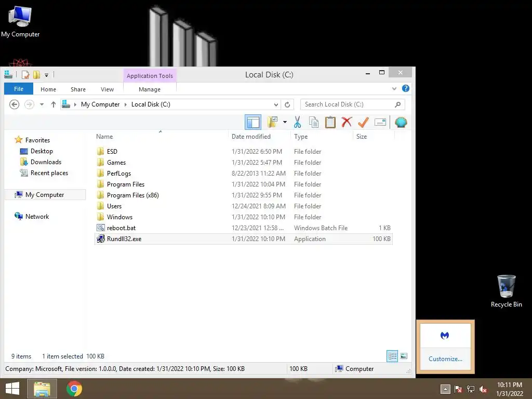Click the Paste clipboard icon
Screen dimensions: 532x399
coord(330,122)
